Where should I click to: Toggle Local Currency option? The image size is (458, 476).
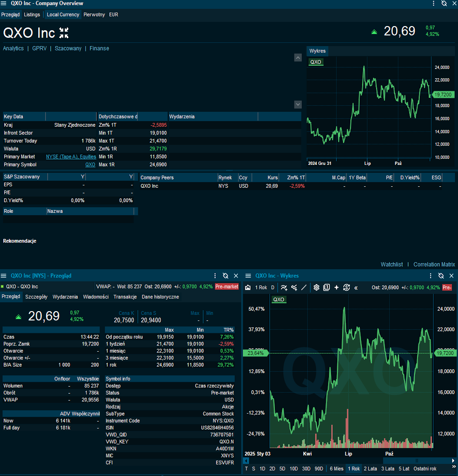coord(63,14)
